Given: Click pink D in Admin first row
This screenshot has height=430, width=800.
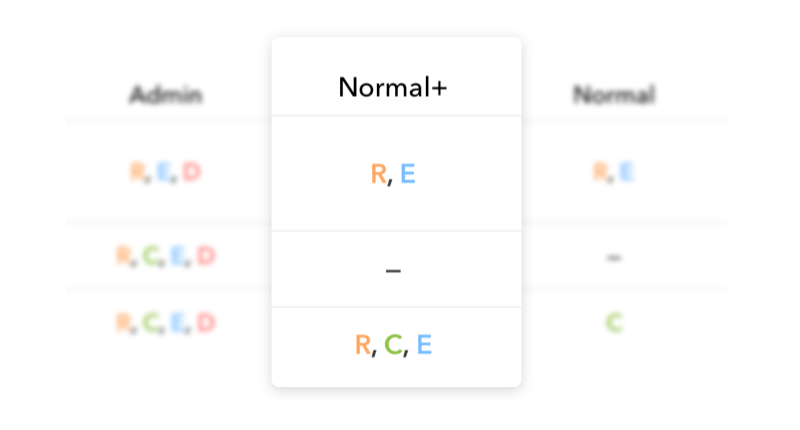Looking at the screenshot, I should click(192, 171).
